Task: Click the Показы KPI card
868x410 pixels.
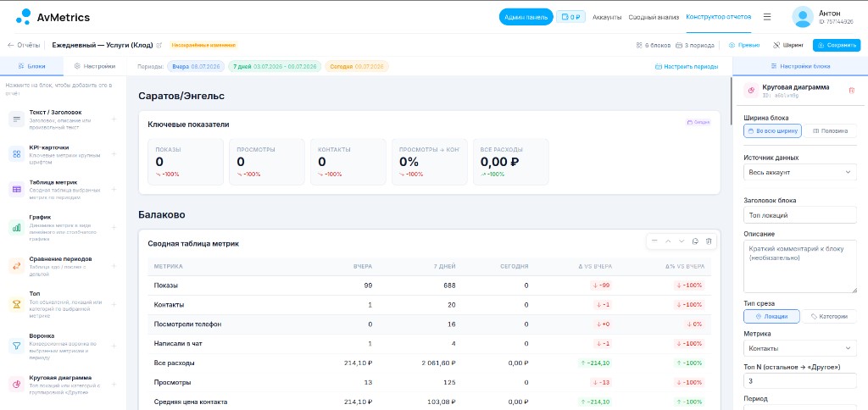Action: pyautogui.click(x=186, y=162)
